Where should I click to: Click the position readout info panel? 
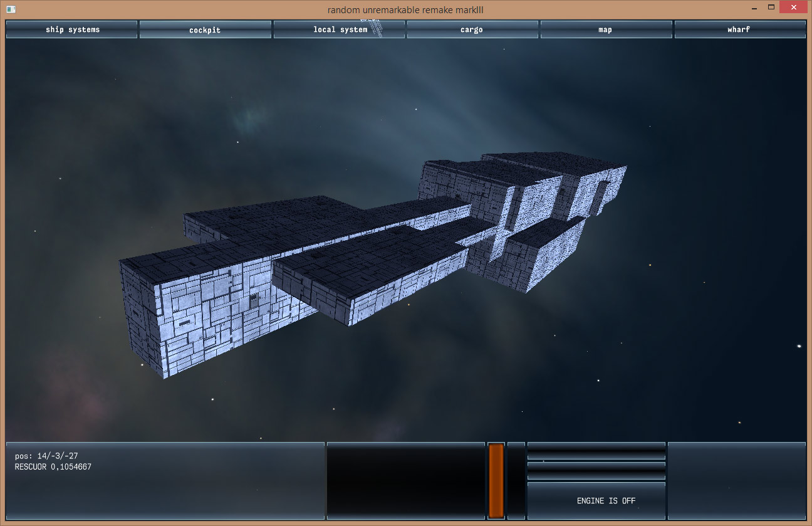click(x=165, y=480)
